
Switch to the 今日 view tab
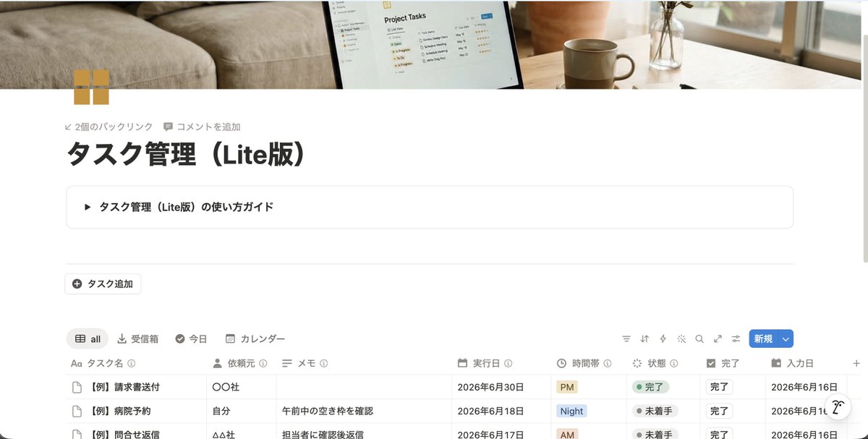click(192, 338)
